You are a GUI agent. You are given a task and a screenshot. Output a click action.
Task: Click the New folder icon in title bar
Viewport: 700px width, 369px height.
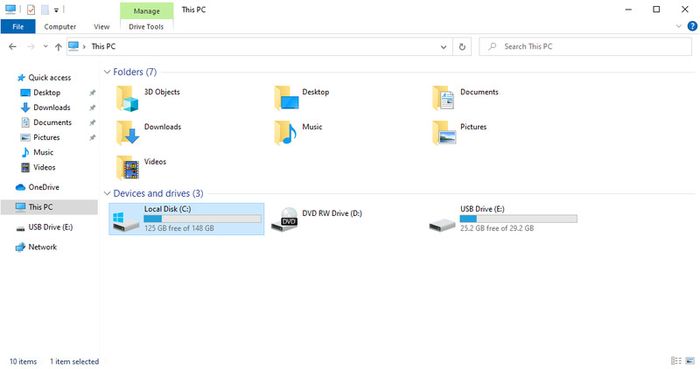click(45, 9)
